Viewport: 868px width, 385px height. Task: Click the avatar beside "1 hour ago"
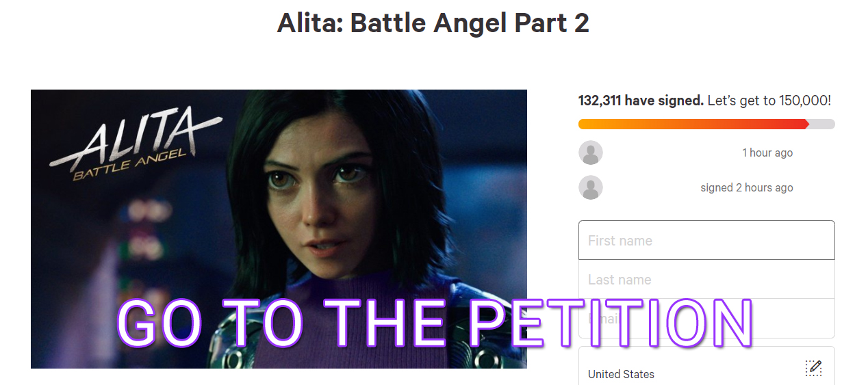pyautogui.click(x=590, y=152)
